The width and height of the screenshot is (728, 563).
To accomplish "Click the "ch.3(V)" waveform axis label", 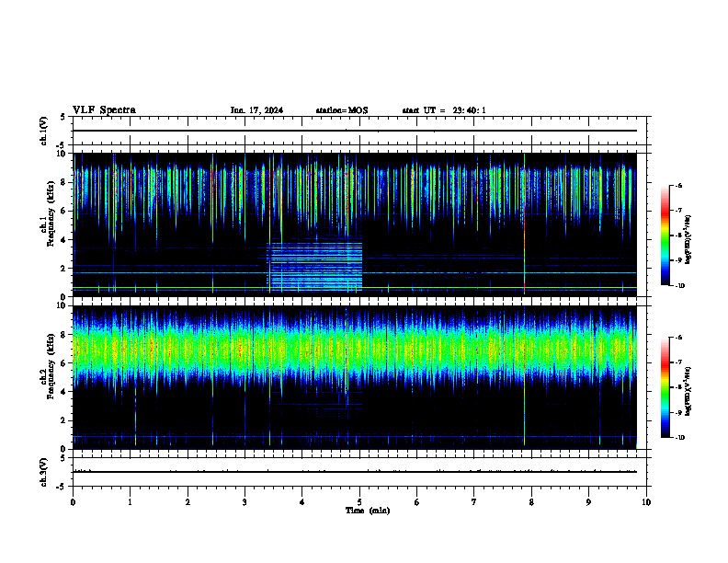I will coord(44,472).
